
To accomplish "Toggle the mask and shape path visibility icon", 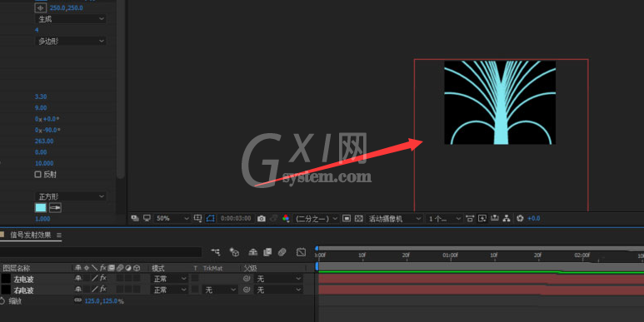I will 210,218.
